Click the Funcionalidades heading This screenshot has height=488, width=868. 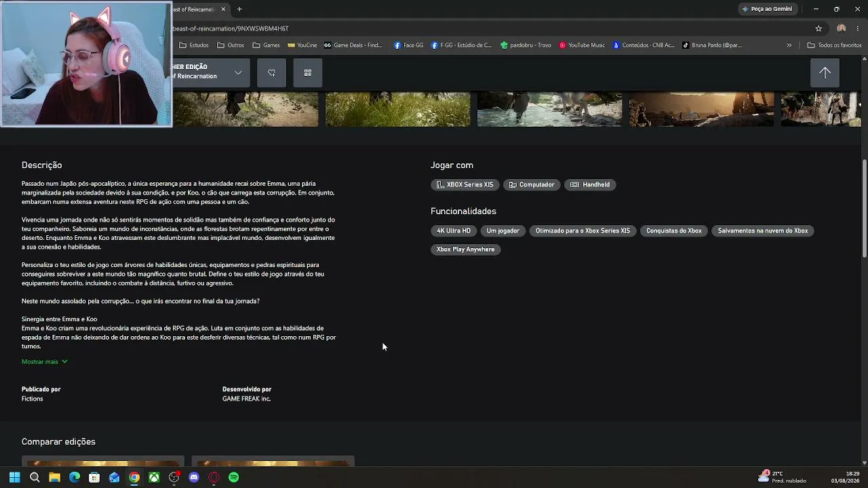pyautogui.click(x=463, y=211)
